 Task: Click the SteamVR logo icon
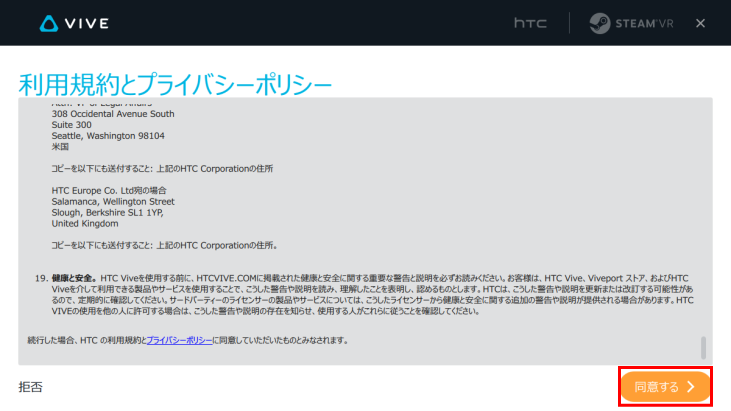600,23
